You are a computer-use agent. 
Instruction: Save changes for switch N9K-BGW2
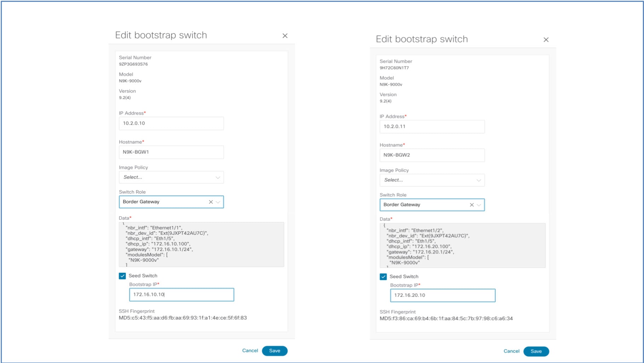click(536, 351)
